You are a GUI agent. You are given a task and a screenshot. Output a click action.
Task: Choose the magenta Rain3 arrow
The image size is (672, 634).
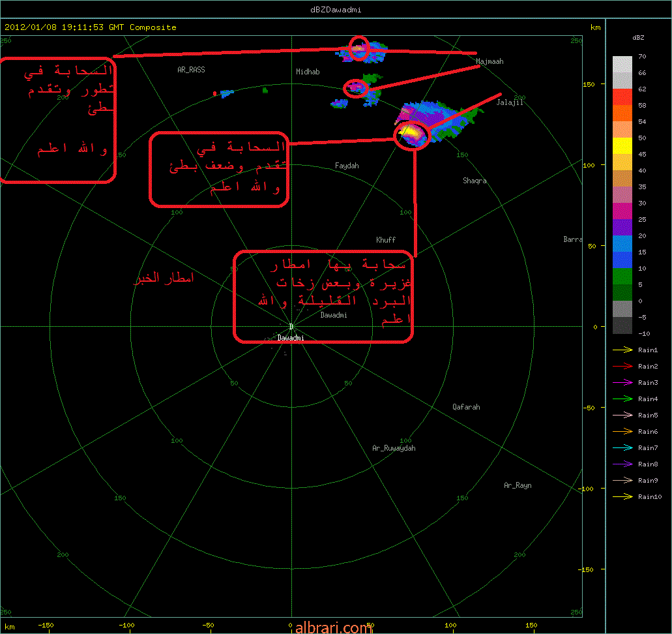622,383
